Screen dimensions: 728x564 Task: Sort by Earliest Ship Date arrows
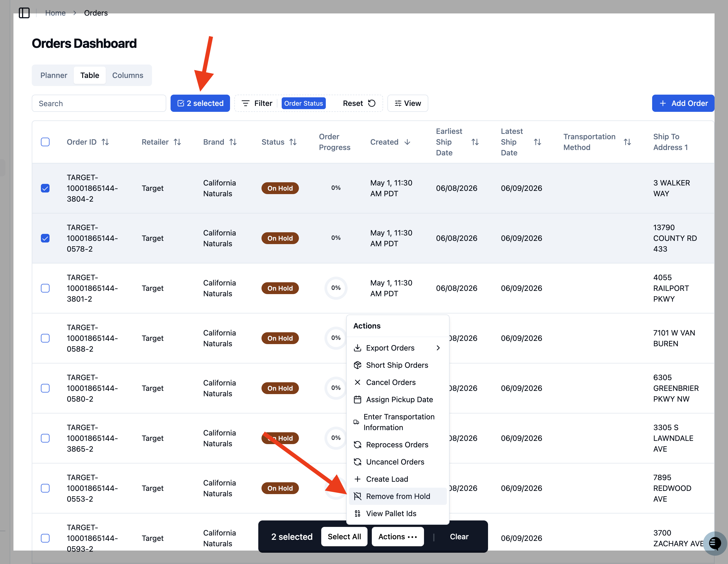(x=475, y=142)
